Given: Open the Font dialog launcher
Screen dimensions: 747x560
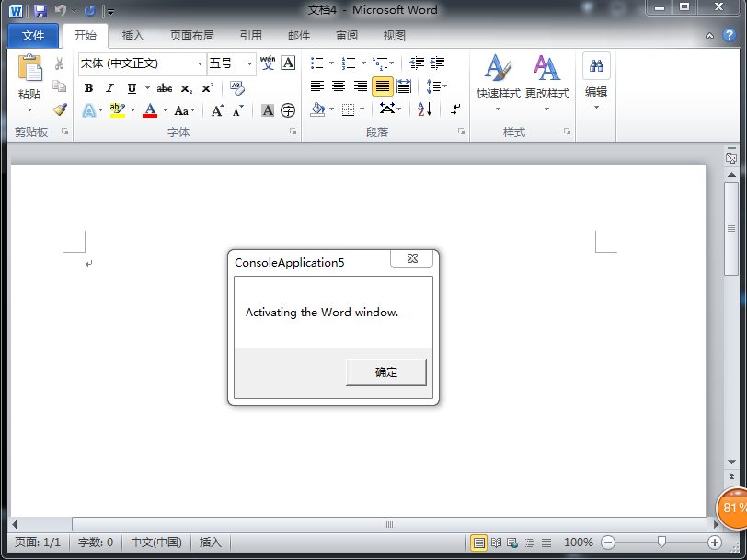Looking at the screenshot, I should click(293, 131).
